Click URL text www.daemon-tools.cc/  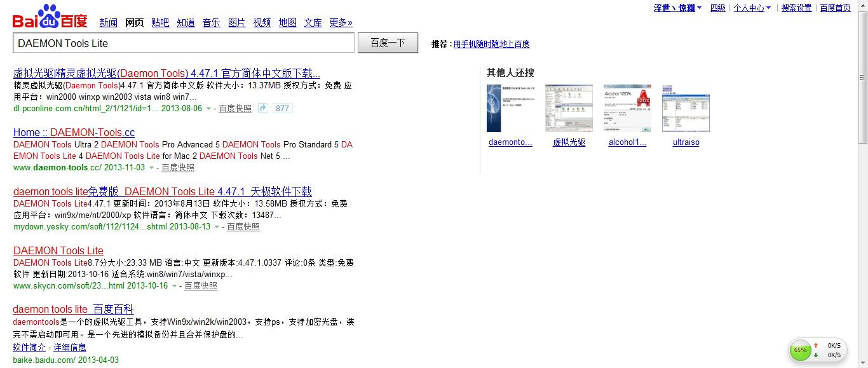pos(57,168)
